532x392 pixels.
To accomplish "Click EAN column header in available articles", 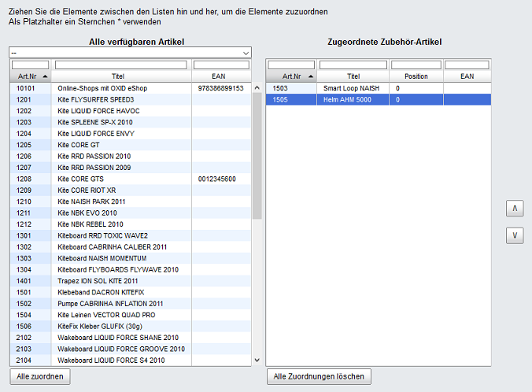I will (220, 76).
